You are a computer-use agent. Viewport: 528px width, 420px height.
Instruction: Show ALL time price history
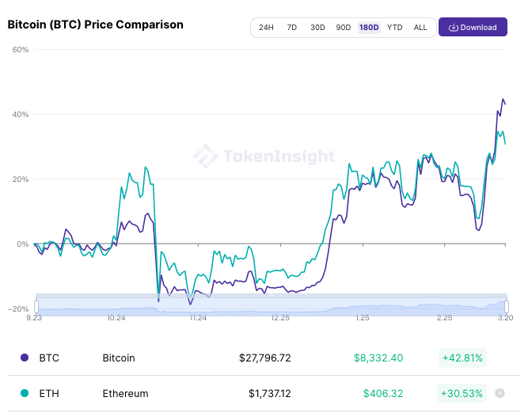click(x=420, y=28)
